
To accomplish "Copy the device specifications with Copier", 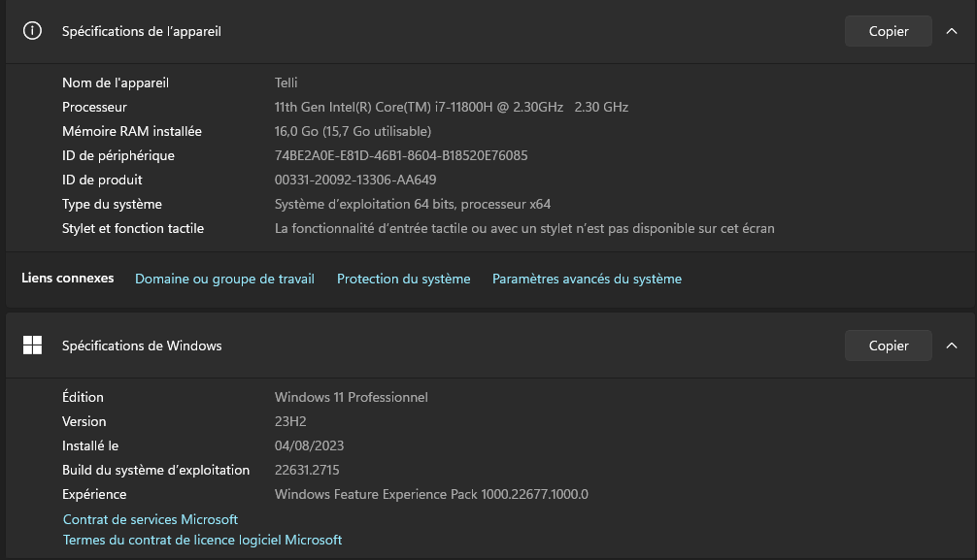I will [x=888, y=31].
